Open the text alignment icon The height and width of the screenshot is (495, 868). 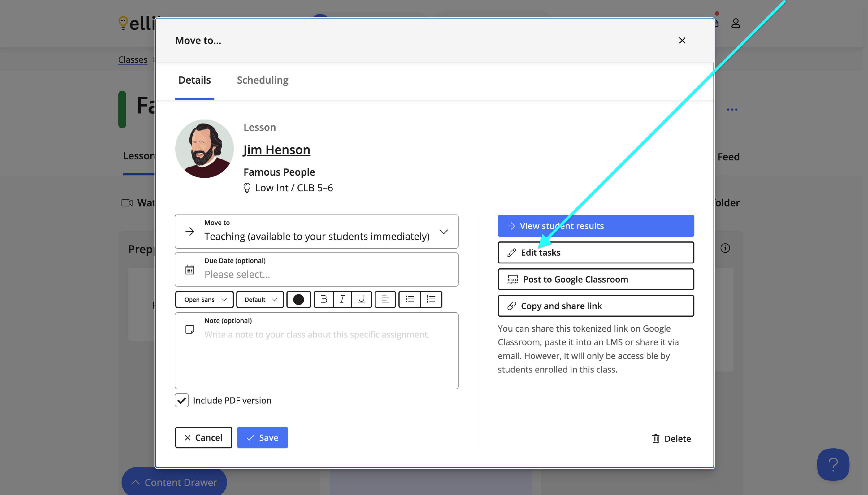pyautogui.click(x=385, y=299)
